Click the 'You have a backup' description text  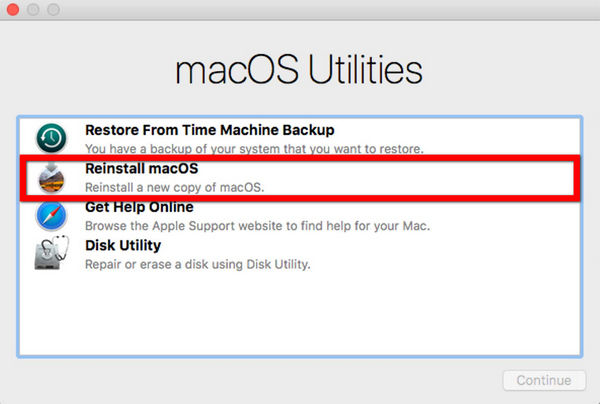pos(253,149)
